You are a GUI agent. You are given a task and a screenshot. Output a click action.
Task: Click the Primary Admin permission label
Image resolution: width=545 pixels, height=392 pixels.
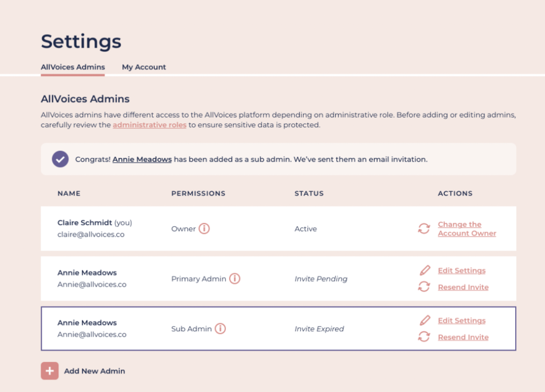tap(198, 279)
